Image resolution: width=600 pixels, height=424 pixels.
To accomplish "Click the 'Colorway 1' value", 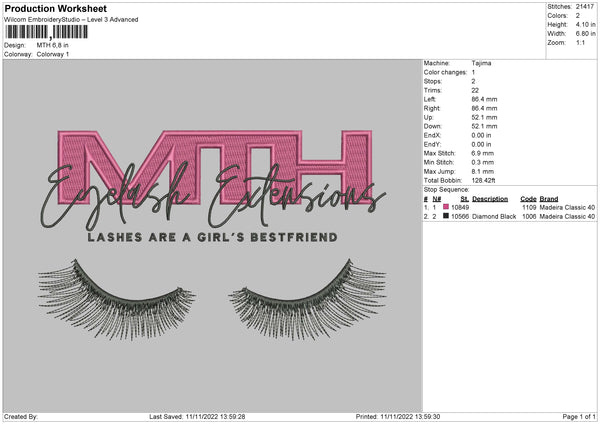I will 53,54.
